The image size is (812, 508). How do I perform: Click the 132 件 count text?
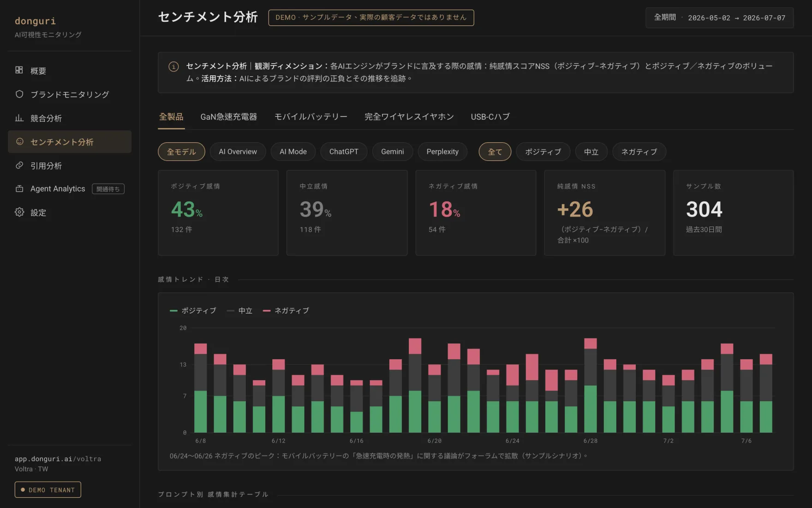[181, 230]
